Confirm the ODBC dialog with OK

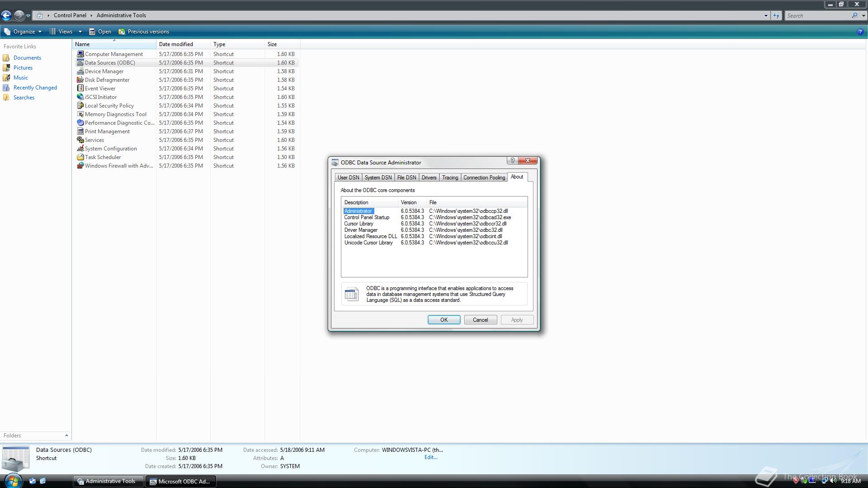coord(444,320)
